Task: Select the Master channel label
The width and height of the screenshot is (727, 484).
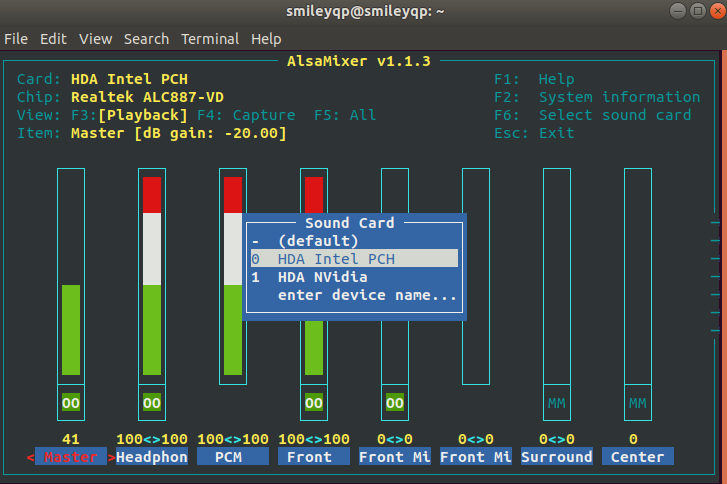Action: [x=71, y=457]
